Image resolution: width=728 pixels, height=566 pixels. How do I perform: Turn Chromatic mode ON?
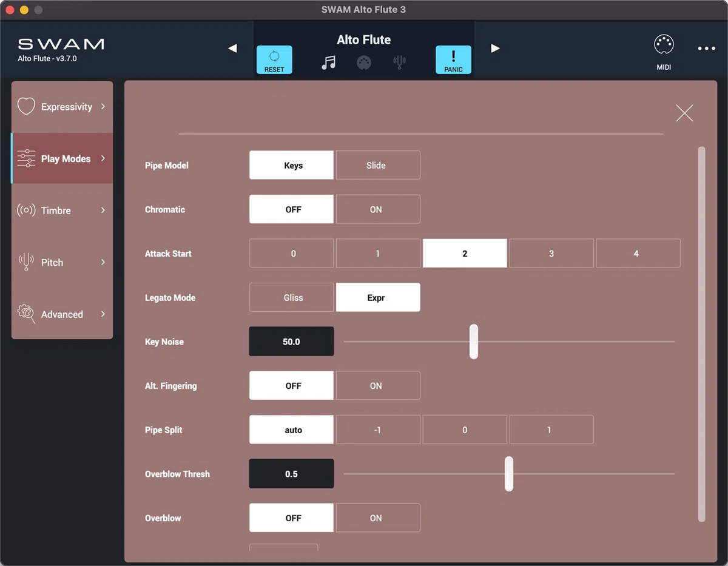click(x=377, y=209)
